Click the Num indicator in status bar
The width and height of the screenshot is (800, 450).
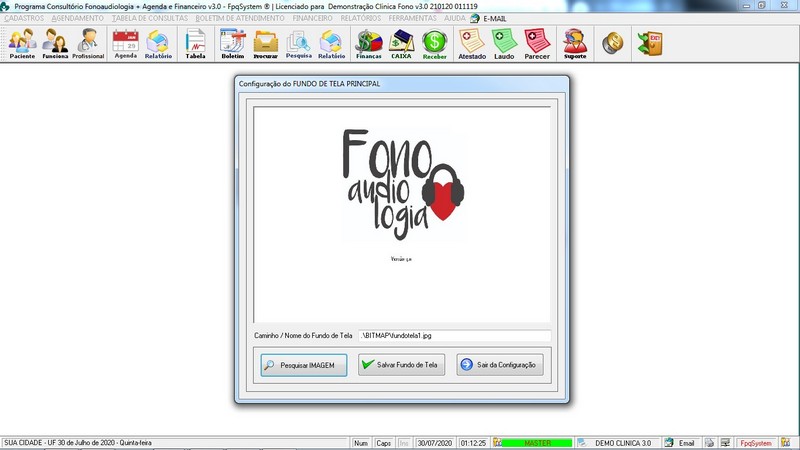tap(361, 443)
